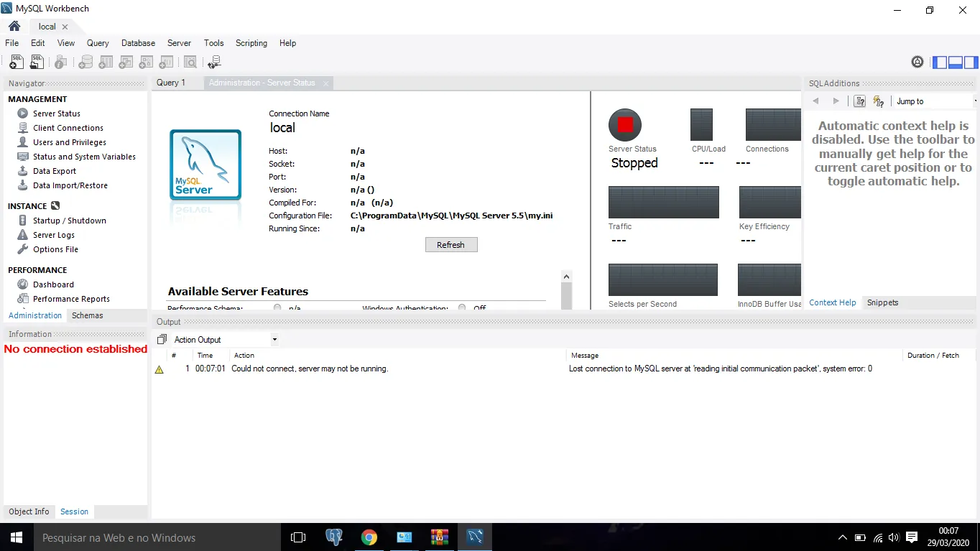Open Startup / Shutdown in Navigator

tap(69, 221)
